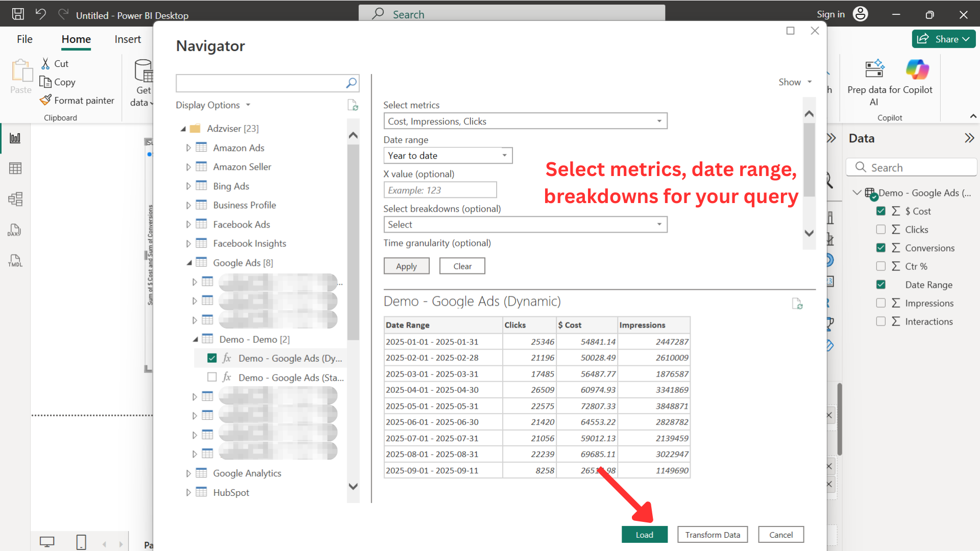Switch to Model view
Viewport: 980px width, 551px height.
pos(15,199)
